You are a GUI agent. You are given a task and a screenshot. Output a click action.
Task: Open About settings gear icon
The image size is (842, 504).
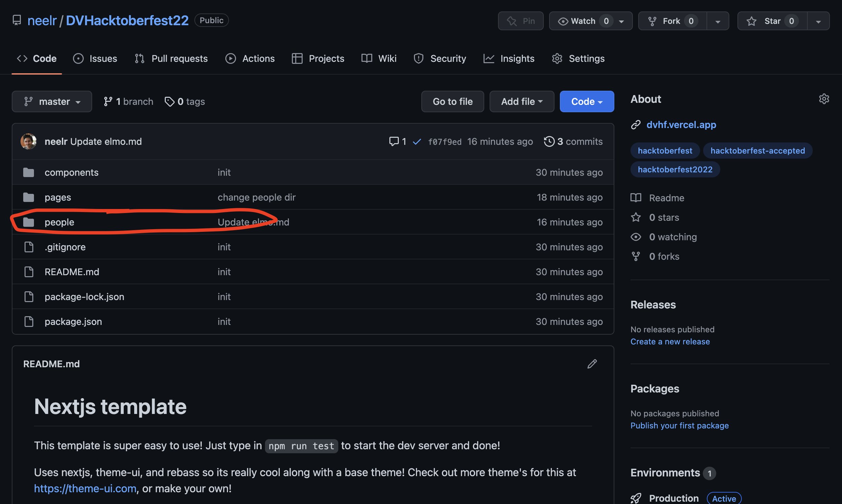pos(824,99)
